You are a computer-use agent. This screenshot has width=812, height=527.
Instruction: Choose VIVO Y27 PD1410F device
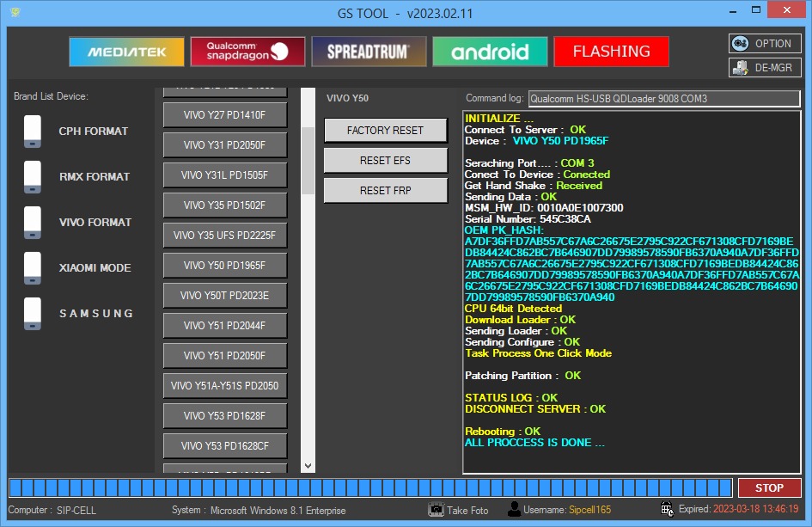point(225,115)
